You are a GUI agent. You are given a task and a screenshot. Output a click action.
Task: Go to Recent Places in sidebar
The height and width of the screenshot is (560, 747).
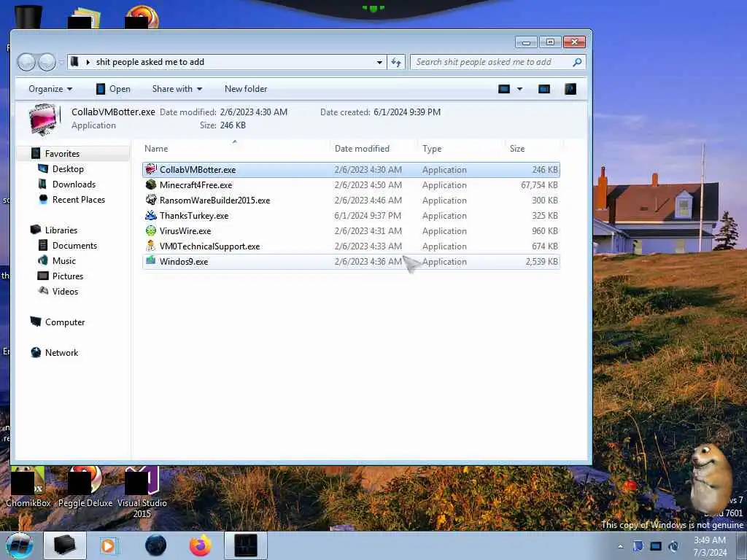point(79,200)
